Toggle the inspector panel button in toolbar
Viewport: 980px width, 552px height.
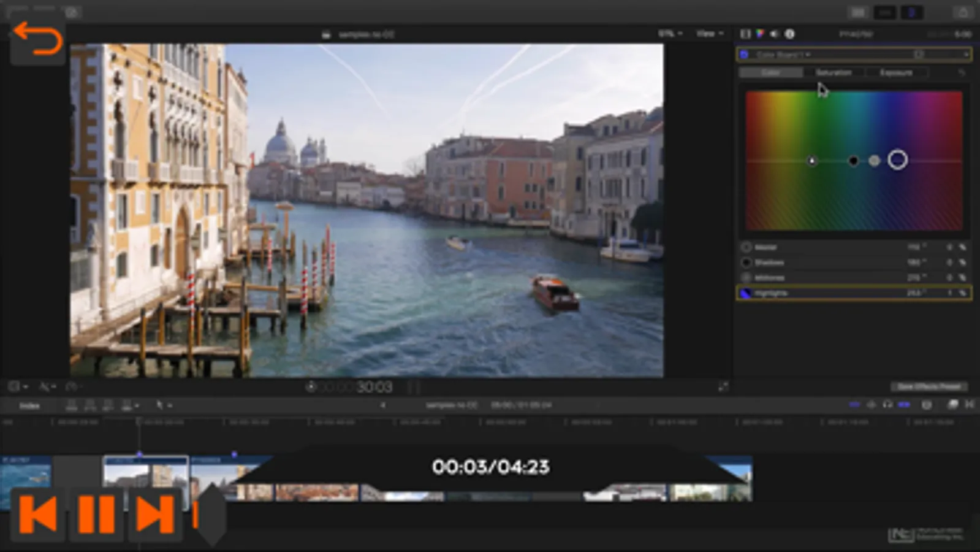coord(911,12)
